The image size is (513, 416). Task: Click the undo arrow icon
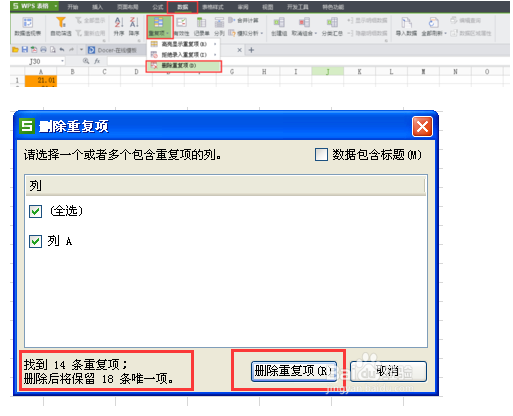point(62,50)
